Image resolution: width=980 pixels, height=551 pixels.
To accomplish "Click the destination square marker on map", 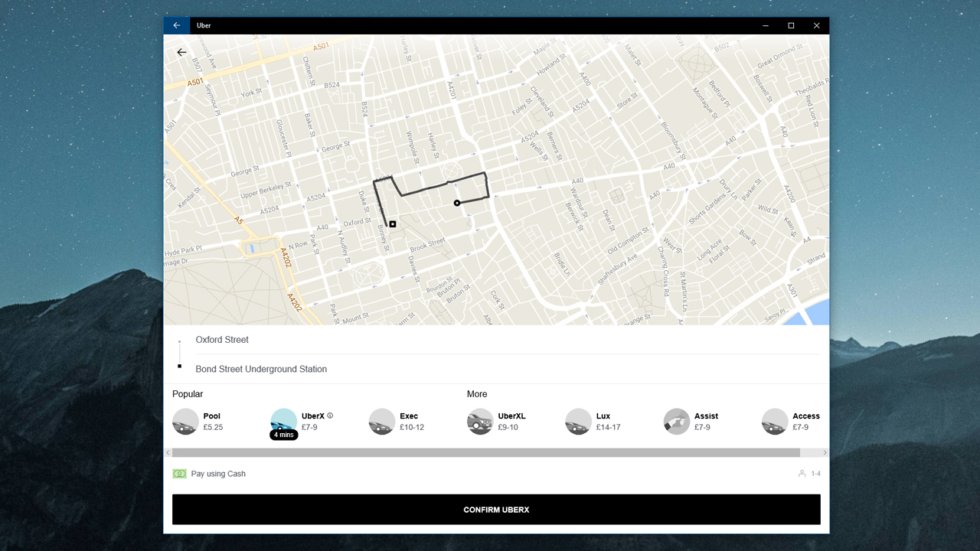I will coord(393,224).
